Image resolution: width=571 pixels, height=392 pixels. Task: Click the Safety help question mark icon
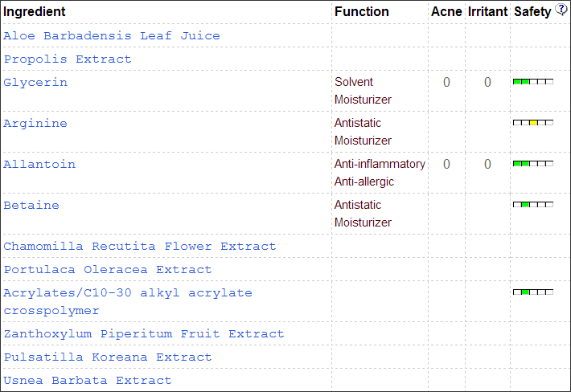tap(561, 10)
